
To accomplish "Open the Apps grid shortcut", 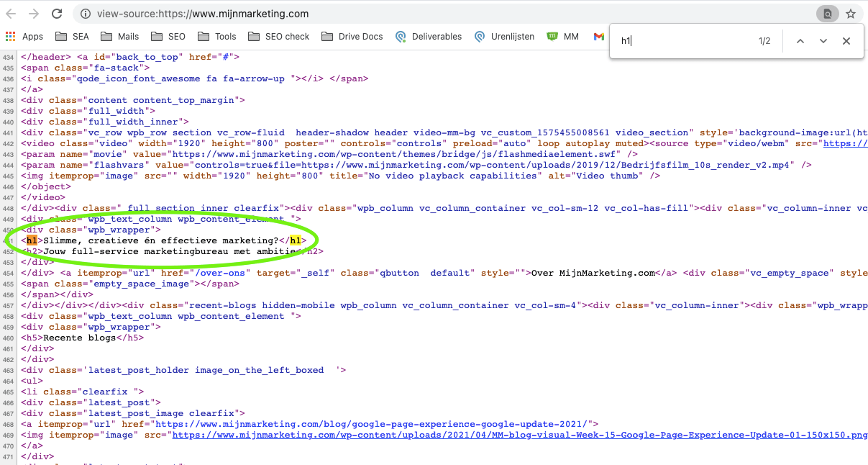I will point(24,36).
